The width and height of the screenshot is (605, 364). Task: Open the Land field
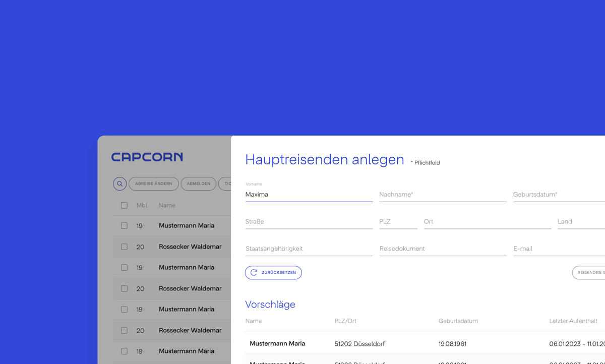point(581,222)
